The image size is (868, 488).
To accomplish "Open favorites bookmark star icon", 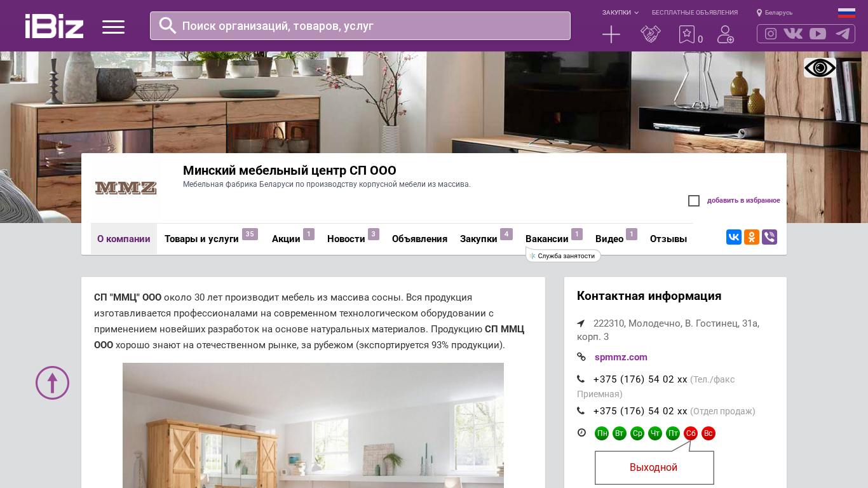I will 687,34.
